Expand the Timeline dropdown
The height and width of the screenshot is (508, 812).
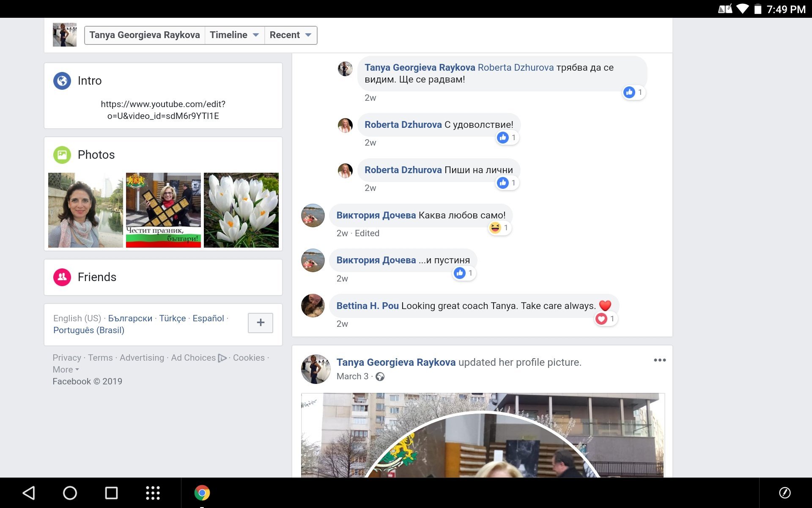click(234, 35)
